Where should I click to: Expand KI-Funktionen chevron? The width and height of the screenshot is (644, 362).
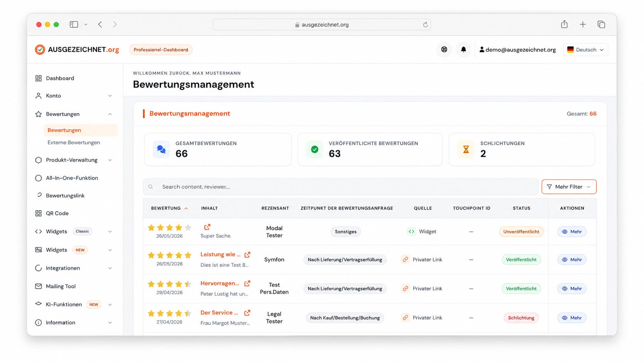pos(110,305)
